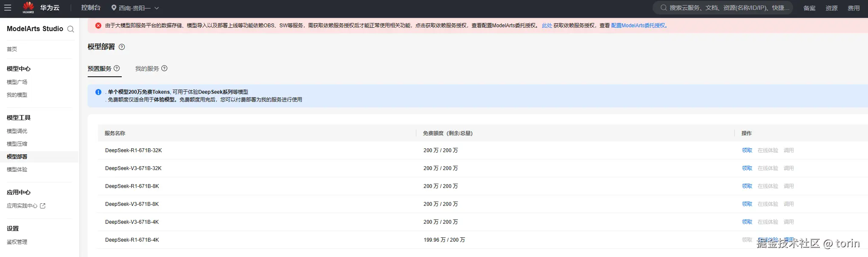Click the 199.96 万 / 200 万 quota value
The height and width of the screenshot is (257, 868).
coord(444,240)
